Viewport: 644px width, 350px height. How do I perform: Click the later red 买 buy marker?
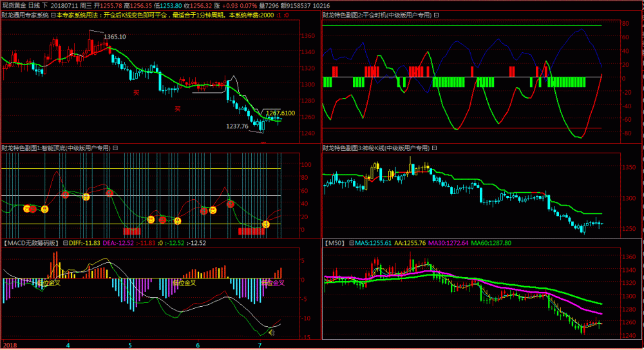click(x=178, y=109)
